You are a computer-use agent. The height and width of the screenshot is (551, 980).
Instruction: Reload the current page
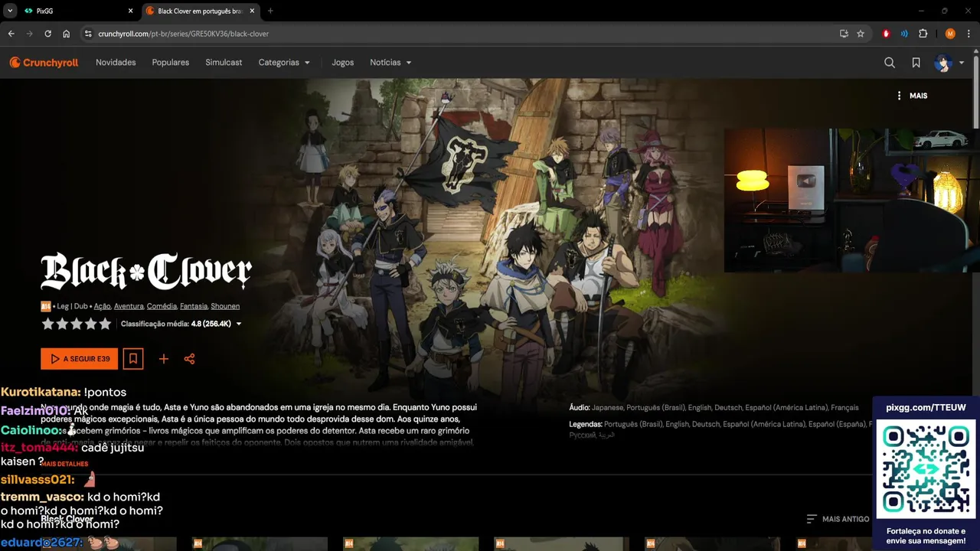[x=47, y=34]
